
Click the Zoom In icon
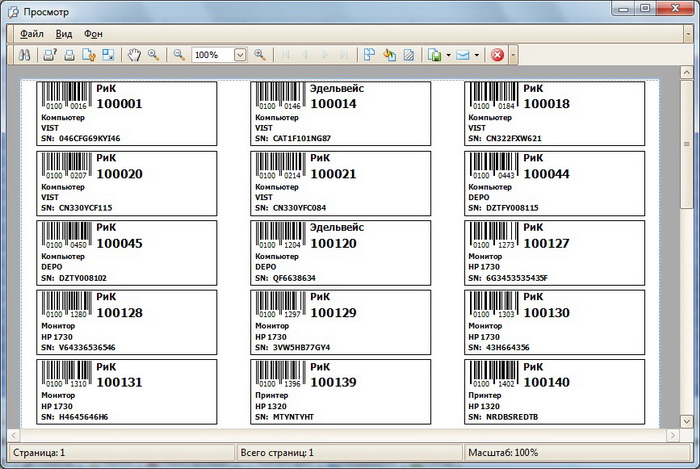click(260, 55)
